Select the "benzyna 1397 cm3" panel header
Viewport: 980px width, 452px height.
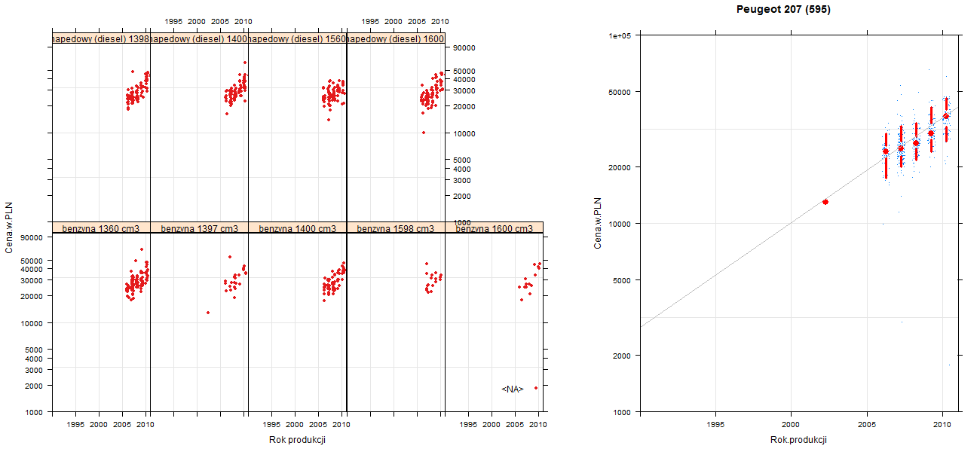(x=199, y=228)
